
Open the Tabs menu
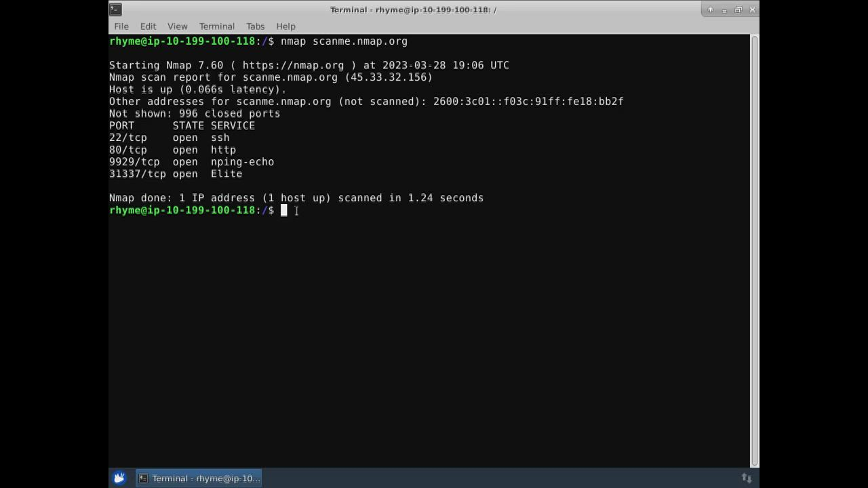point(255,26)
